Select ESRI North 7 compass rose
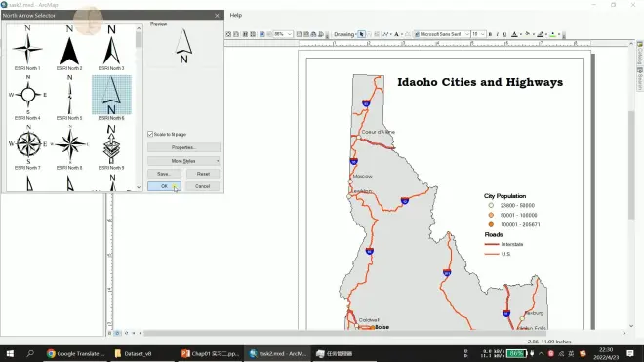This screenshot has height=362, width=644. point(27,147)
